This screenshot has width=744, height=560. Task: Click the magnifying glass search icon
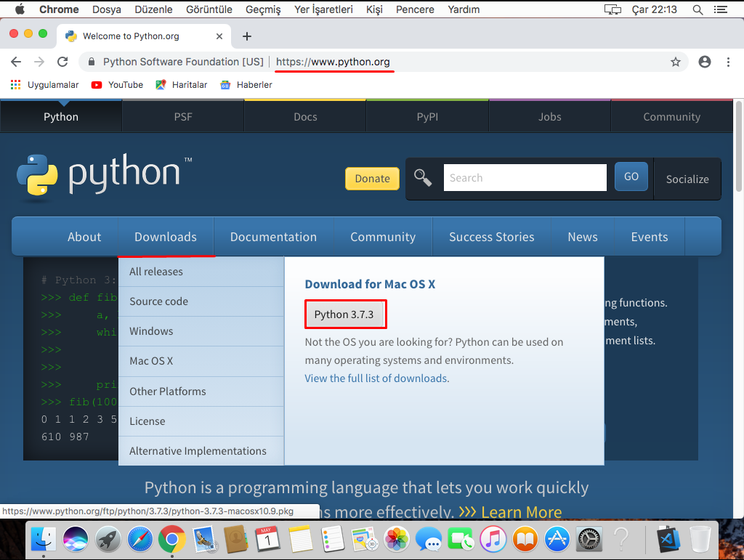[423, 176]
